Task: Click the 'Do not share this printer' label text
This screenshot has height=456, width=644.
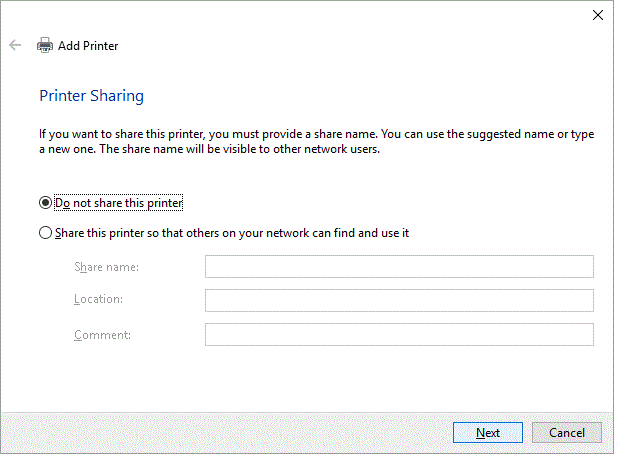Action: pos(119,203)
